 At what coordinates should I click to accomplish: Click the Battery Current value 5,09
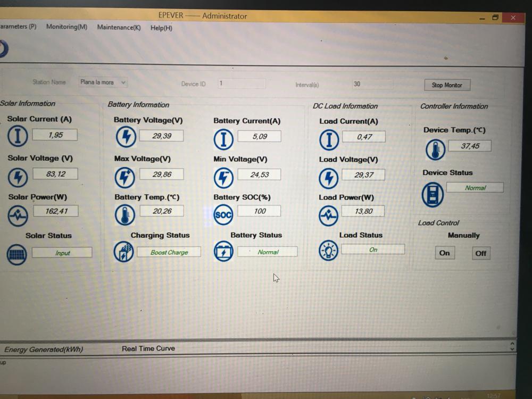pyautogui.click(x=259, y=136)
